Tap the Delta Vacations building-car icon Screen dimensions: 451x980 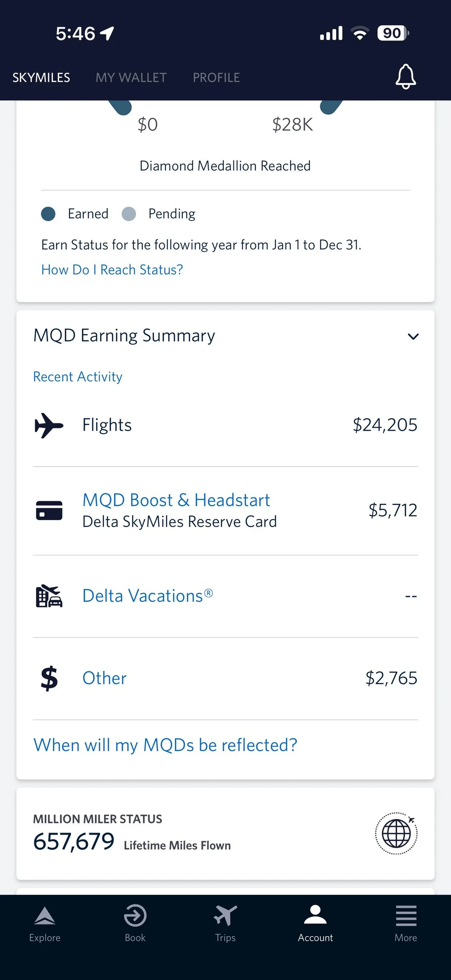tap(49, 596)
